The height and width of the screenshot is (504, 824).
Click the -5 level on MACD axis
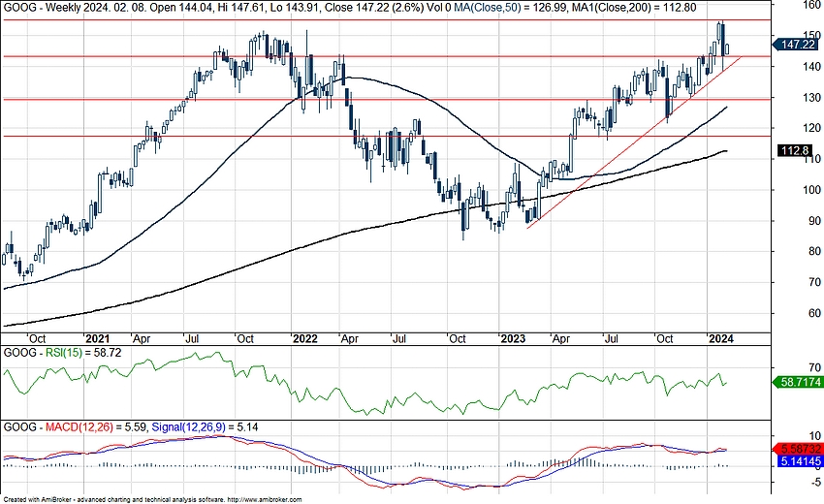[816, 482]
